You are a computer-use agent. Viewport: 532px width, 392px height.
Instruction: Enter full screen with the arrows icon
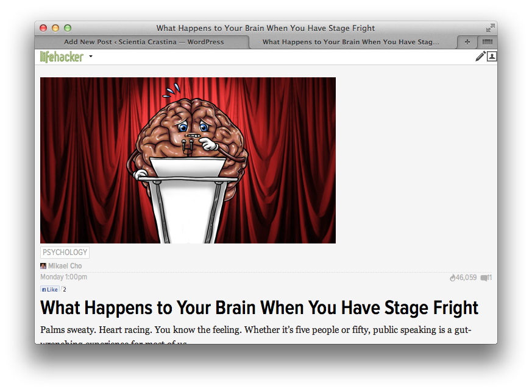[x=491, y=28]
